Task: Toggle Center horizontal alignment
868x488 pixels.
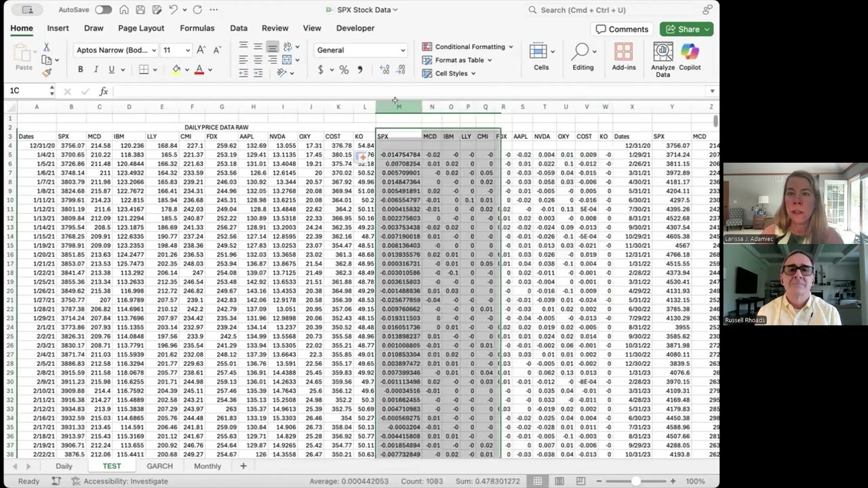Action: (x=258, y=60)
